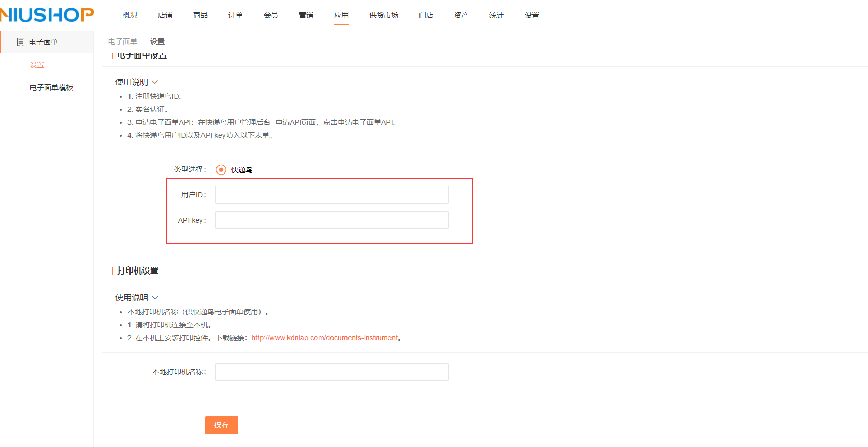Click the 电子面单 sidebar document icon
868x447 pixels.
pyautogui.click(x=21, y=42)
